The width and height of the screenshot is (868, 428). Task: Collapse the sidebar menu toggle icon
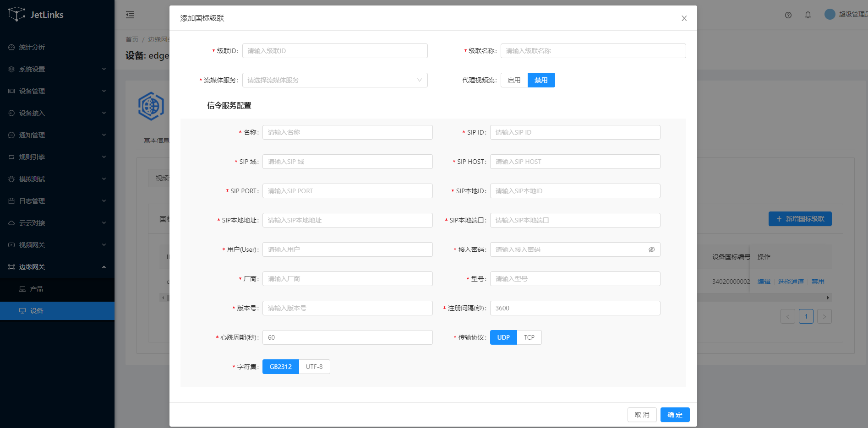click(x=130, y=15)
